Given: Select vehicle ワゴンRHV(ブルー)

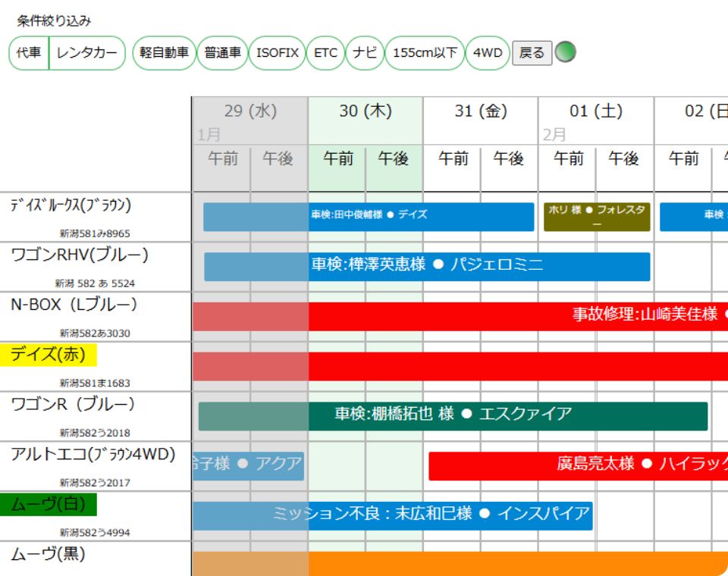Looking at the screenshot, I should [80, 255].
